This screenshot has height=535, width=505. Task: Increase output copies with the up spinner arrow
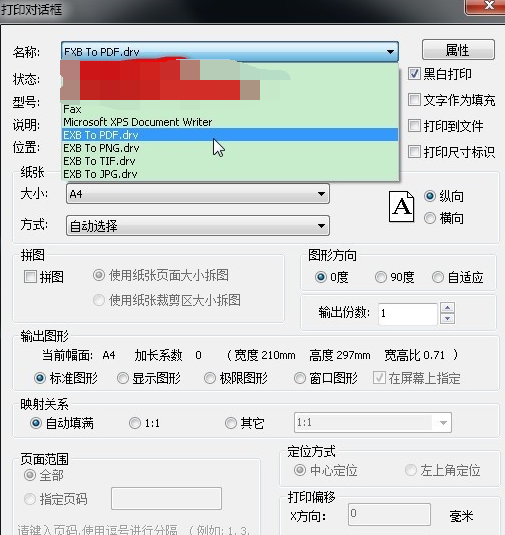pyautogui.click(x=447, y=308)
